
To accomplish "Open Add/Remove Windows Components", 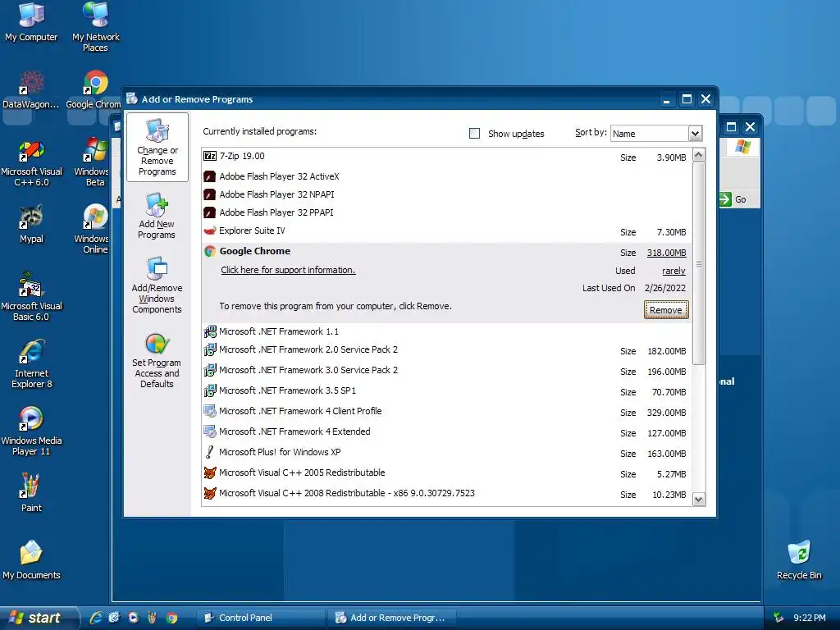I will tap(157, 285).
